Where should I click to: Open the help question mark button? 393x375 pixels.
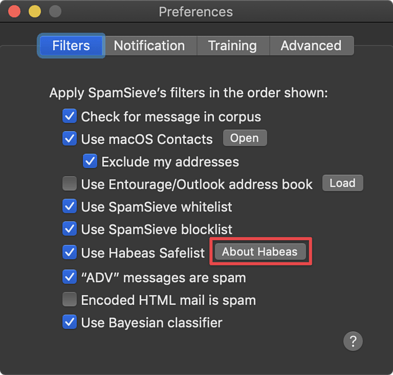(x=353, y=341)
